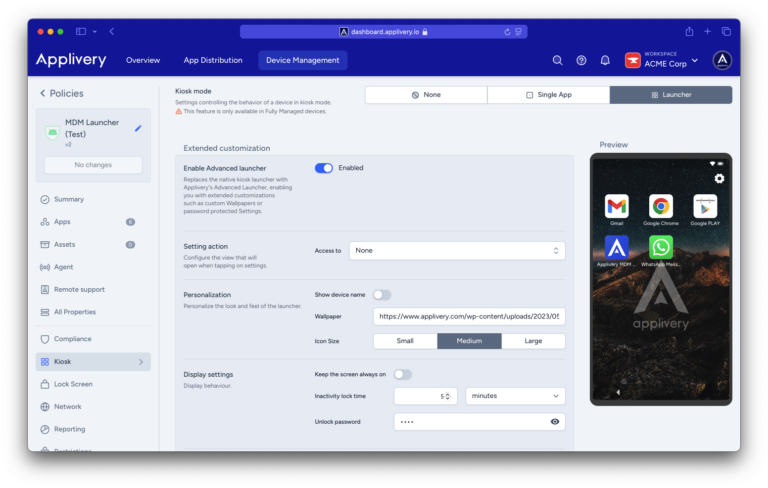Click the WhatsApp icon in preview
This screenshot has width=768, height=488.
(x=661, y=247)
